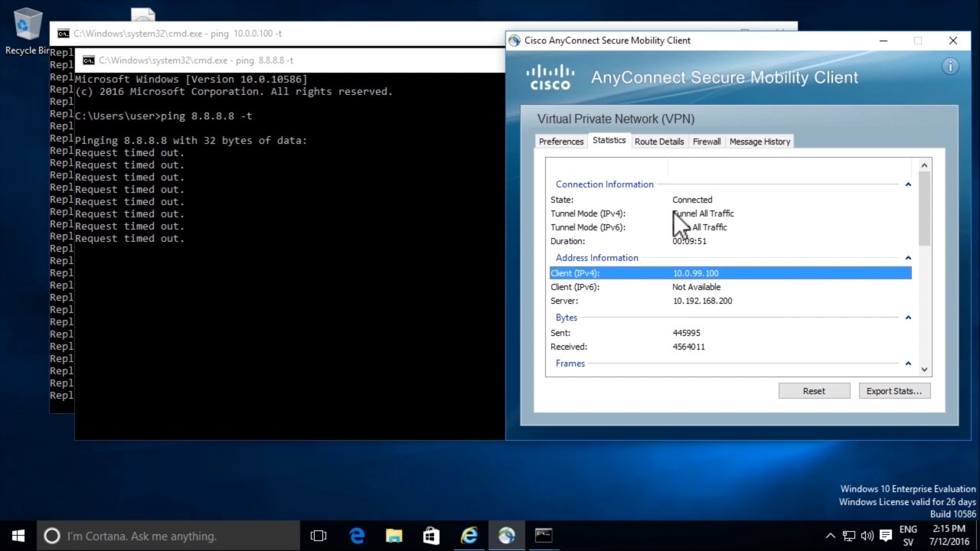Click the Virtual Private Network (VPN) heading
The image size is (980, 551).
[x=616, y=119]
